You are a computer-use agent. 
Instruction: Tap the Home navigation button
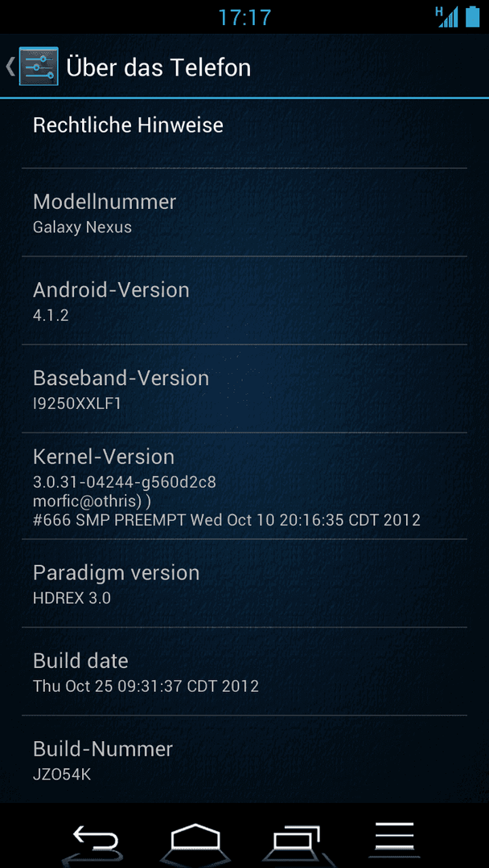pos(195,837)
